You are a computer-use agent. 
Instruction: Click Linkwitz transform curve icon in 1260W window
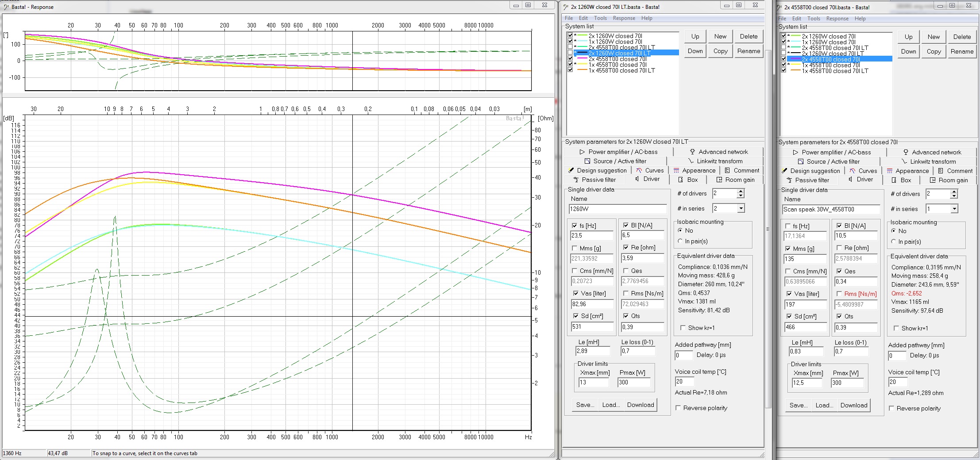pos(691,161)
